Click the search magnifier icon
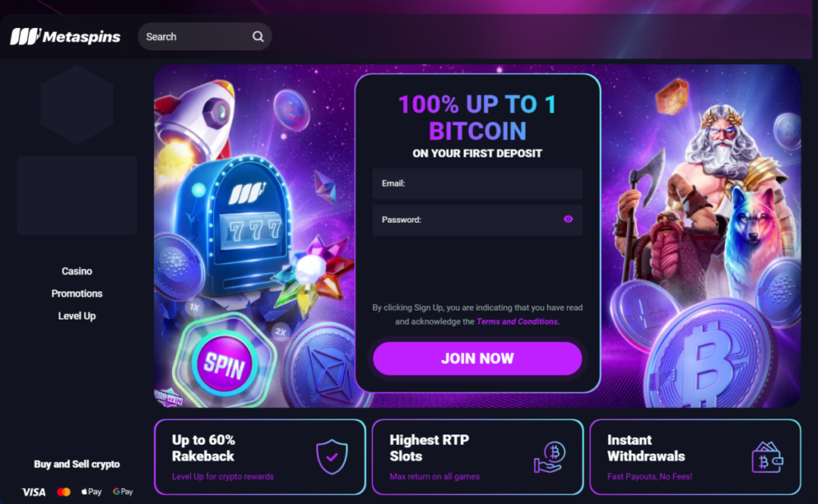 click(258, 37)
